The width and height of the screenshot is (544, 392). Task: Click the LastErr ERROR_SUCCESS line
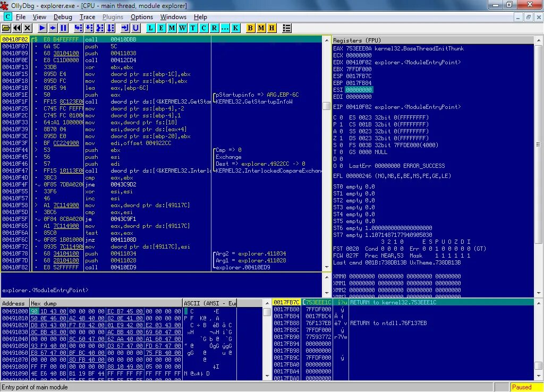[396, 166]
